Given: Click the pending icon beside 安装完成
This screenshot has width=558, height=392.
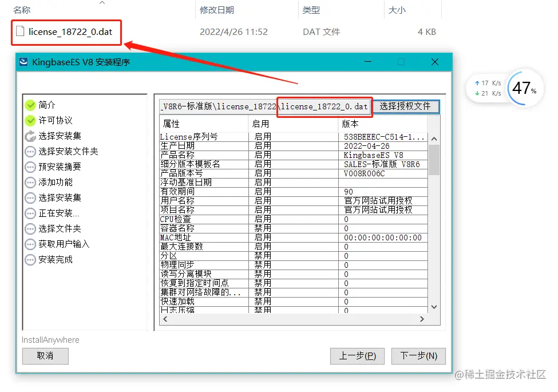Looking at the screenshot, I should (30, 260).
